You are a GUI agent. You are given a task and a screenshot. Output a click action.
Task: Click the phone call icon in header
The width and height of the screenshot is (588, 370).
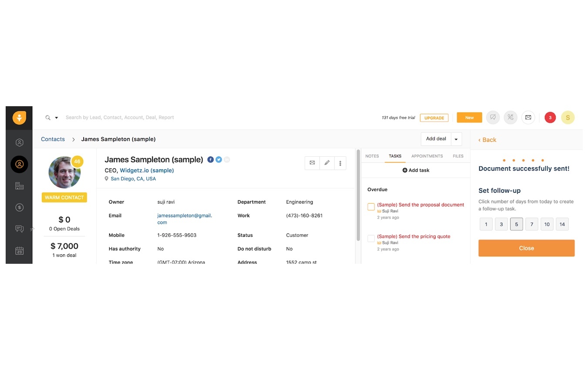click(510, 118)
